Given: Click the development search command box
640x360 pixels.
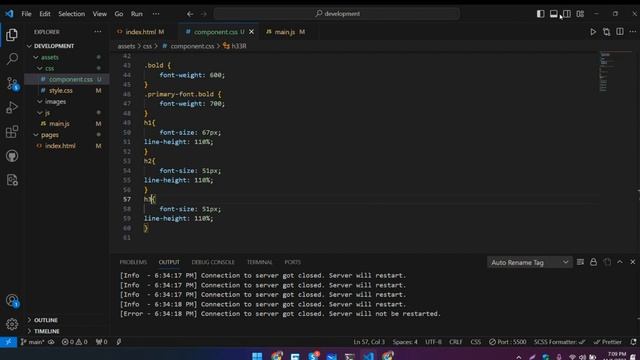Looking at the screenshot, I should (337, 14).
